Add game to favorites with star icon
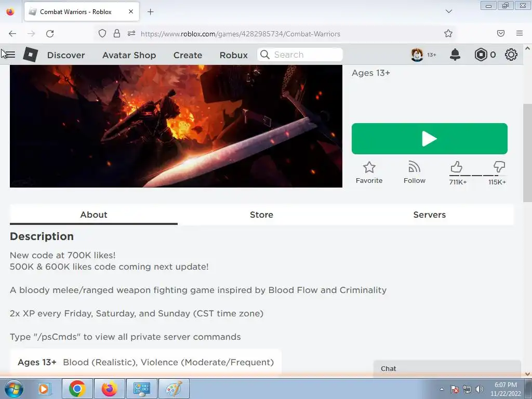This screenshot has width=532, height=399. click(369, 167)
